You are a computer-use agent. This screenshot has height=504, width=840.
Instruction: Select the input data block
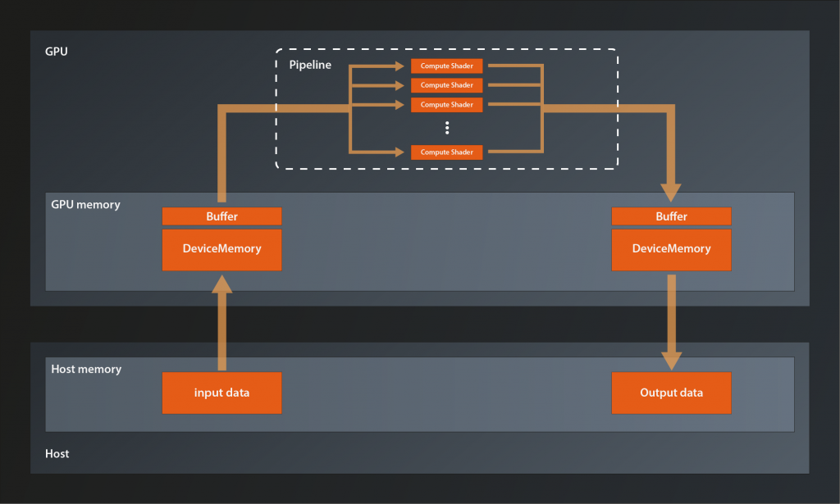click(221, 393)
